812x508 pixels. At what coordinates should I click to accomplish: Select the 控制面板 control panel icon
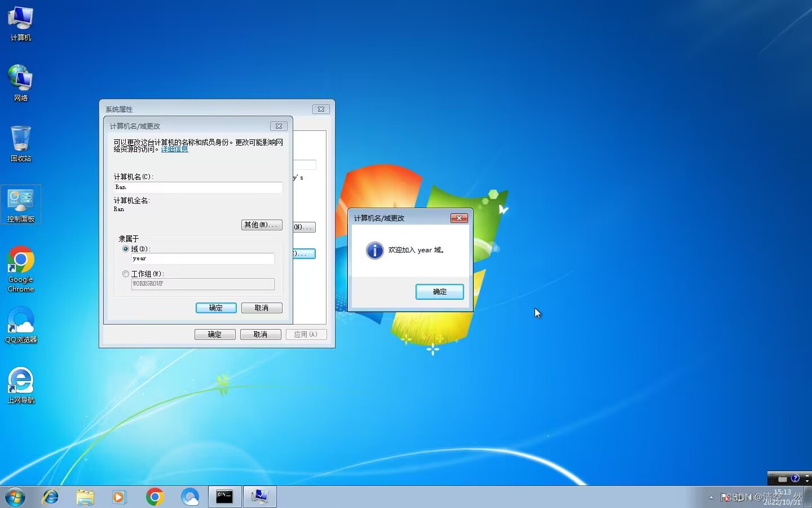click(x=21, y=204)
